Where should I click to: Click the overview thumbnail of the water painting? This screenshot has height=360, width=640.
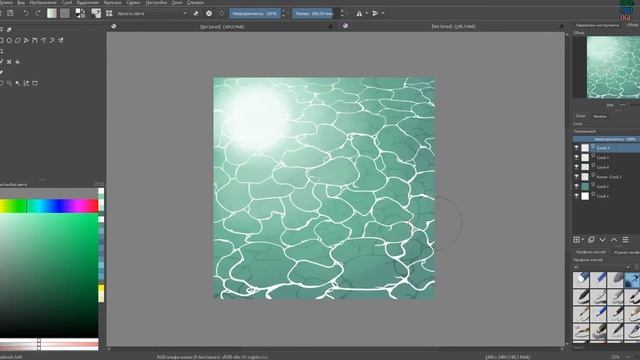click(613, 67)
